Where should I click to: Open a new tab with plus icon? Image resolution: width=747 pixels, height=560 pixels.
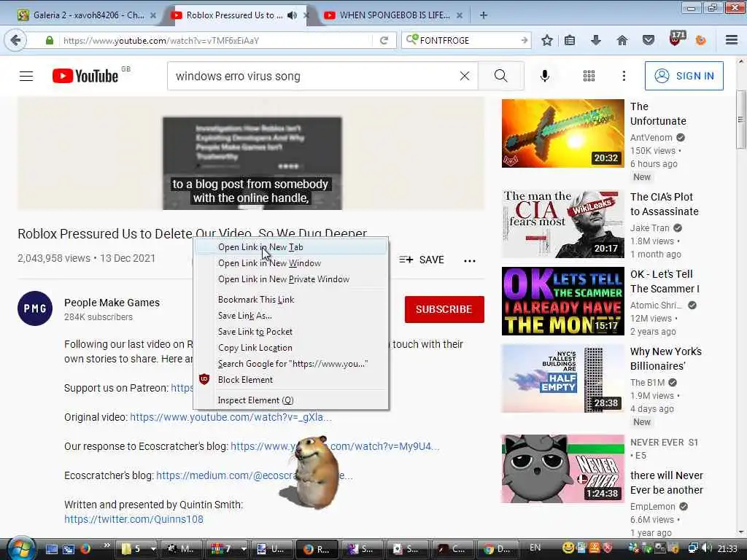click(x=484, y=15)
